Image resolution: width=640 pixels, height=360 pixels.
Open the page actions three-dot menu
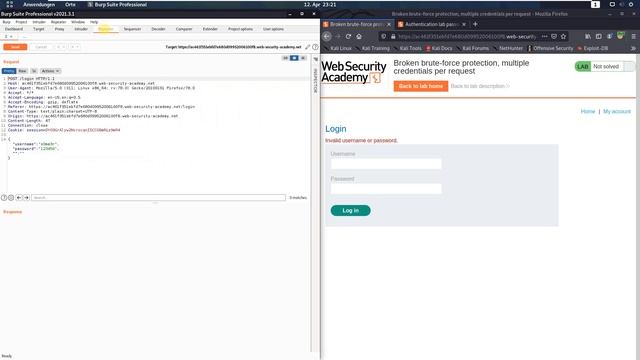(544, 36)
